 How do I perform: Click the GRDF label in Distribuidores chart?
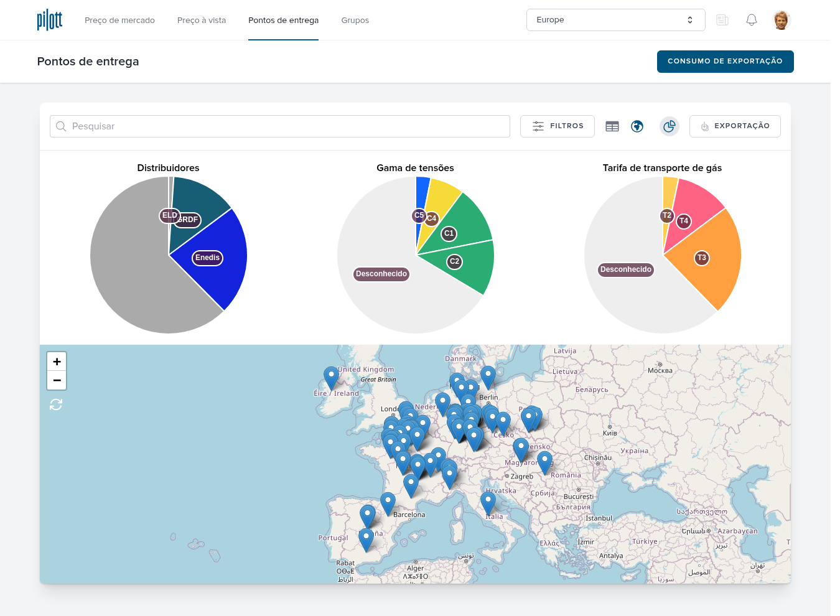coord(190,220)
